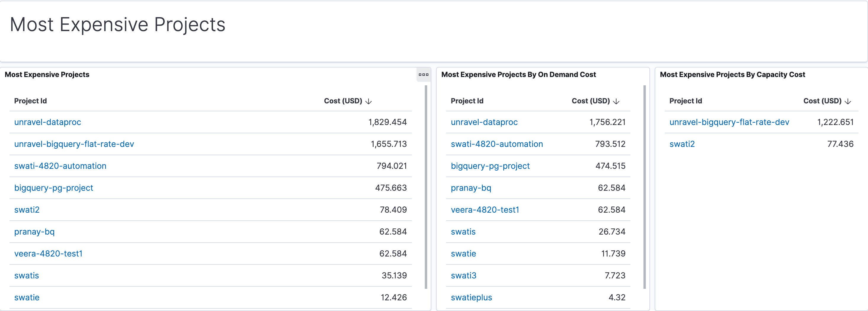Image resolution: width=868 pixels, height=311 pixels.
Task: Open unravel-bigquery-flat-rate-dev in Most Expensive Projects table
Action: [74, 144]
